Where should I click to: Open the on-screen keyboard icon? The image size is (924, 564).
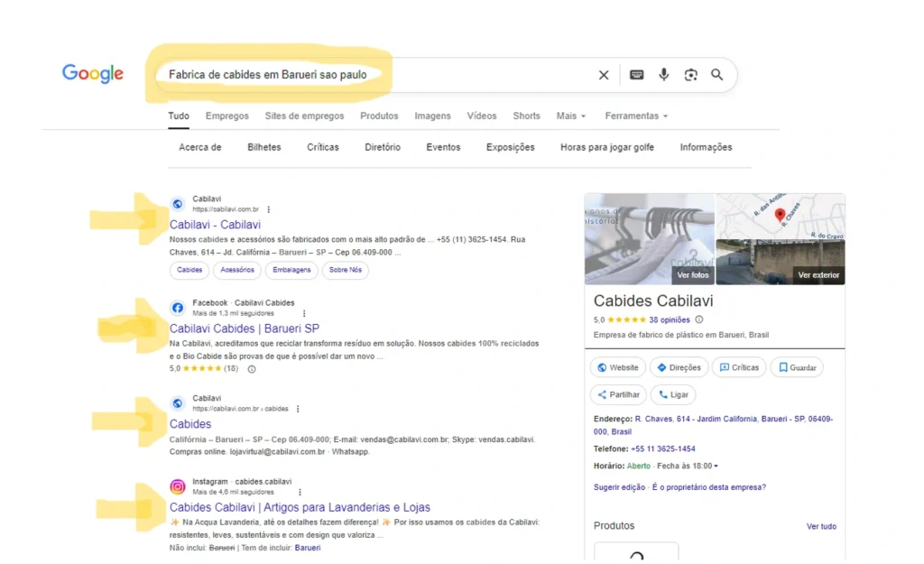[x=637, y=75]
